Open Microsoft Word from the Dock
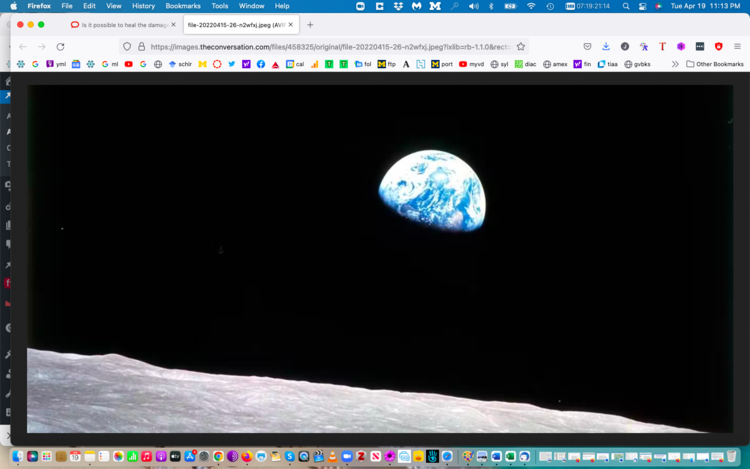The width and height of the screenshot is (750, 469). [x=496, y=457]
